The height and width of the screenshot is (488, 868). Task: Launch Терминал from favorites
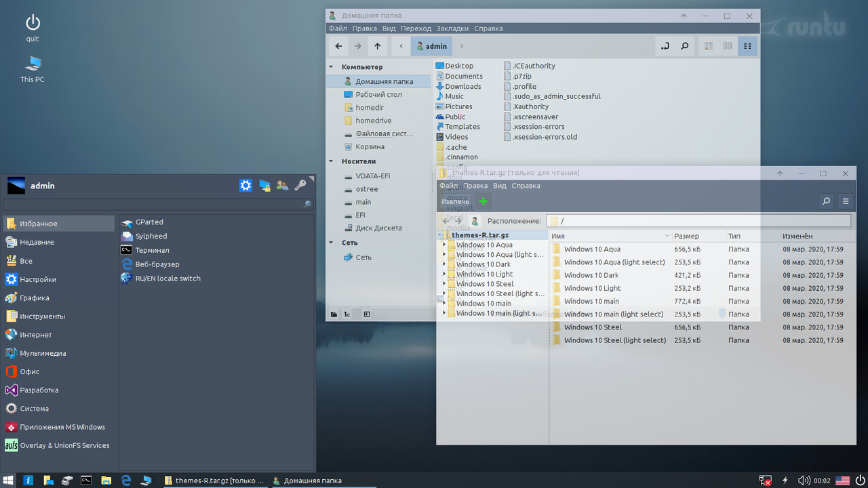145,250
